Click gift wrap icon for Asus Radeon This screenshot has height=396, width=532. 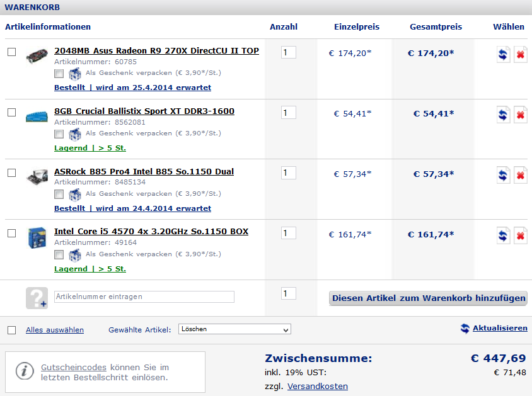tap(75, 74)
